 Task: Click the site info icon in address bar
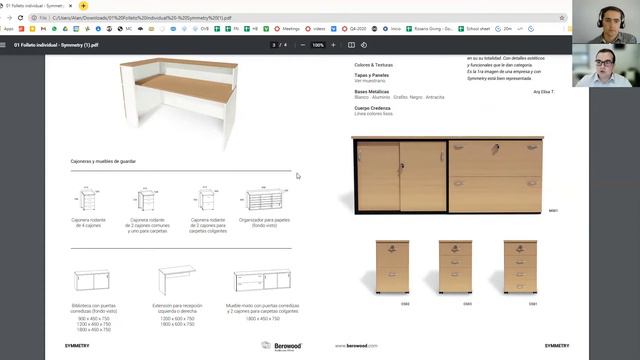[x=34, y=18]
